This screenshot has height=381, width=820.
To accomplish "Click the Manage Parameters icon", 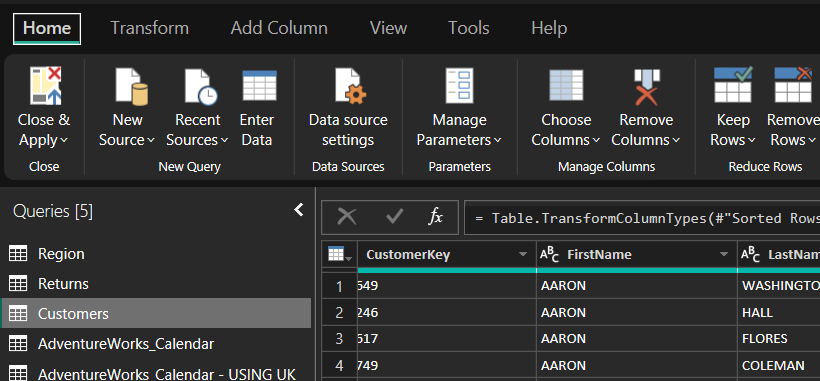I will click(459, 86).
